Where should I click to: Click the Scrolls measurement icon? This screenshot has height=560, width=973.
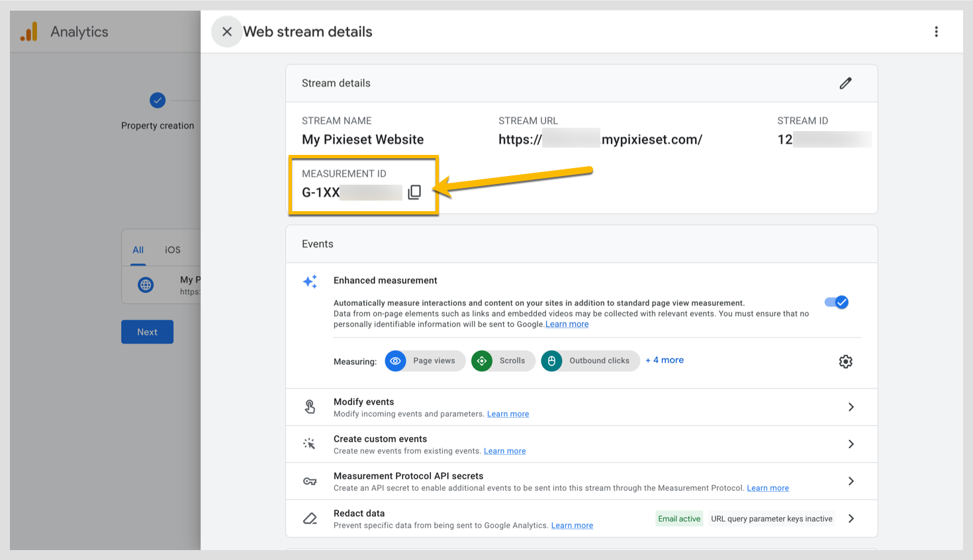pos(481,361)
